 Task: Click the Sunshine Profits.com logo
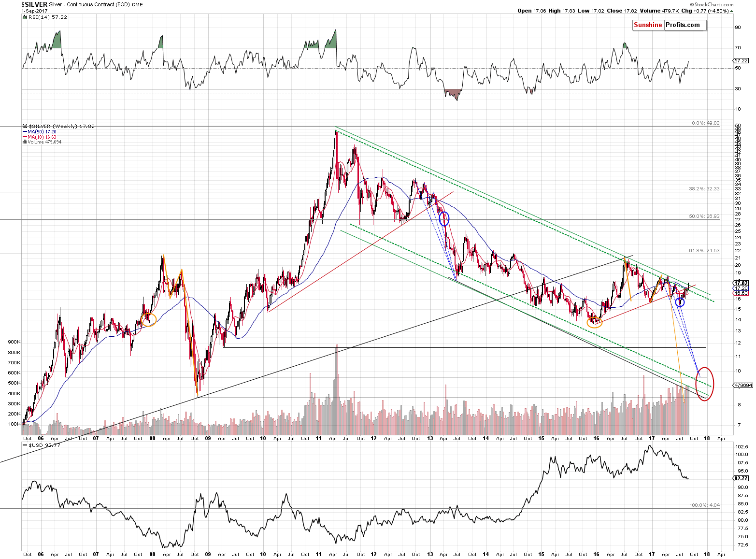[x=669, y=25]
